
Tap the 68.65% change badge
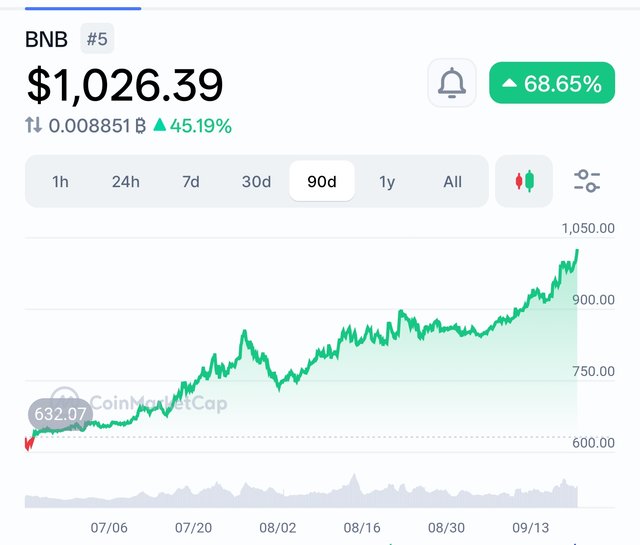coord(552,83)
